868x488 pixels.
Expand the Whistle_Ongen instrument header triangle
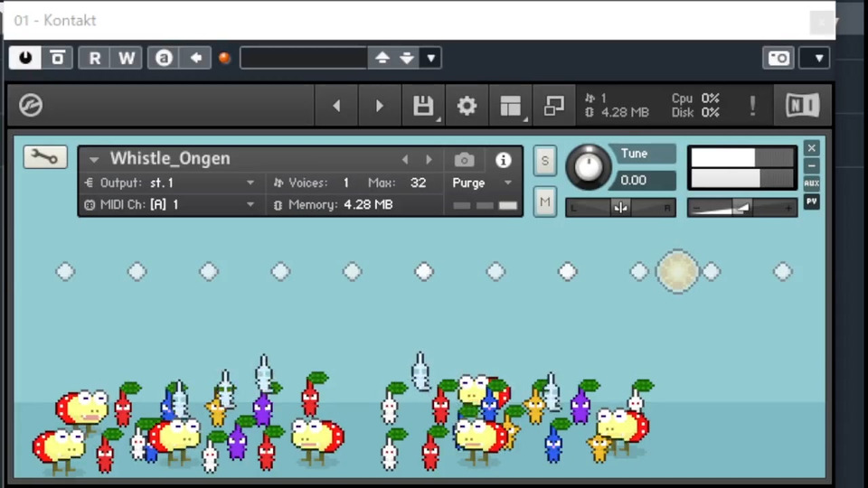click(94, 160)
